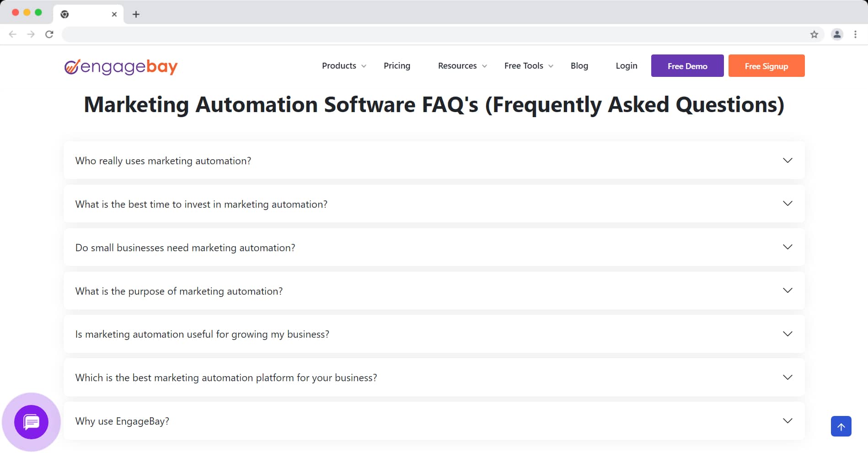Open the live chat widget
This screenshot has width=868, height=453.
[31, 422]
